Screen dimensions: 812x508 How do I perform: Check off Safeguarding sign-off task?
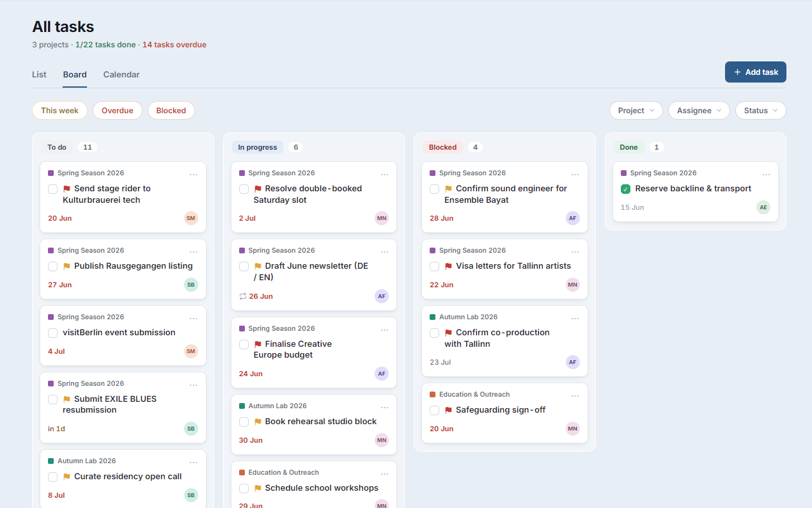pos(435,410)
